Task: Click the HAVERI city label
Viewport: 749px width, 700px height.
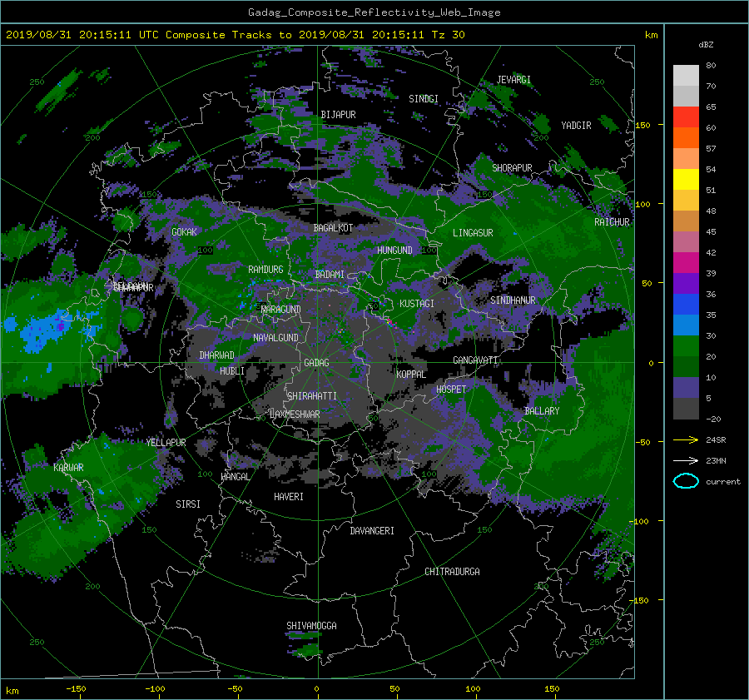Action: point(289,497)
